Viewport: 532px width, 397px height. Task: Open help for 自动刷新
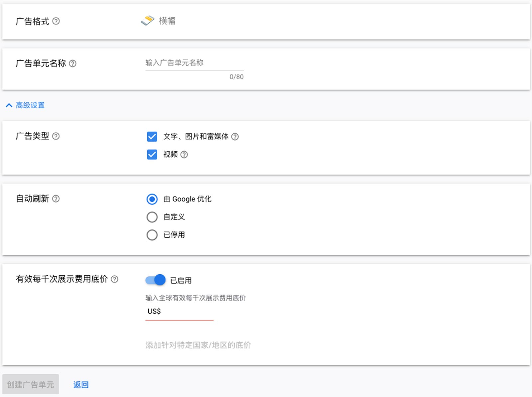[x=56, y=199]
